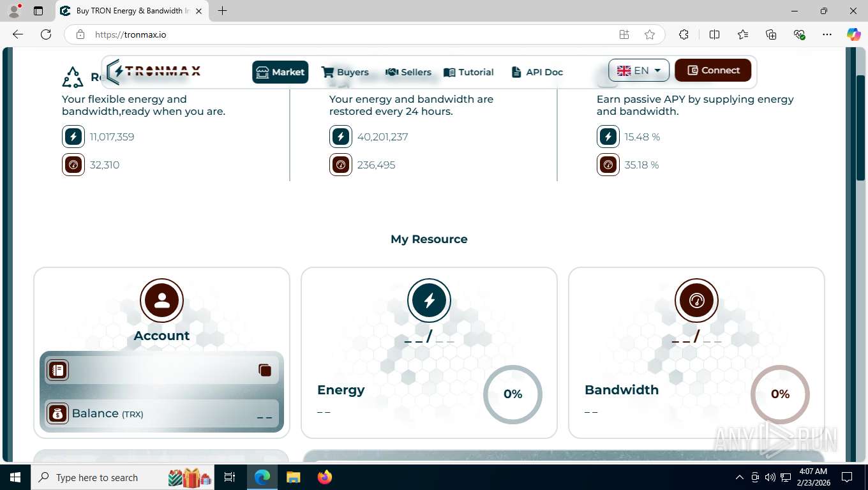Click the Bandwidth gauge icon in My Resource
The image size is (868, 490).
tap(696, 301)
